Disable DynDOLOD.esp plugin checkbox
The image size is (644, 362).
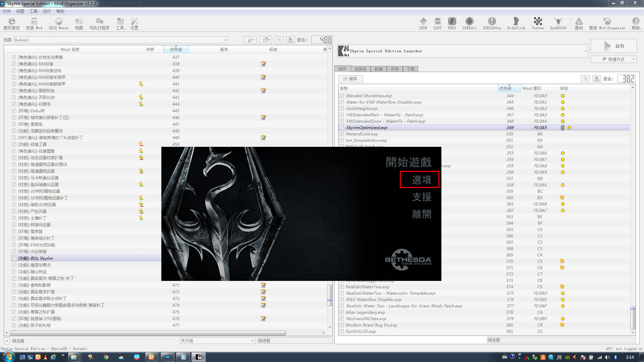[341, 331]
